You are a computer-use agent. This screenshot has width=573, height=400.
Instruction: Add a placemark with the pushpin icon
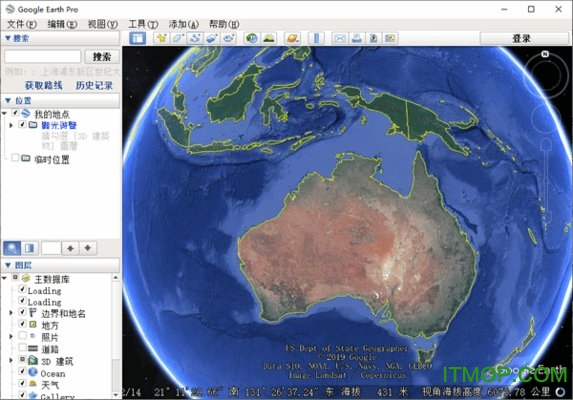(161, 38)
